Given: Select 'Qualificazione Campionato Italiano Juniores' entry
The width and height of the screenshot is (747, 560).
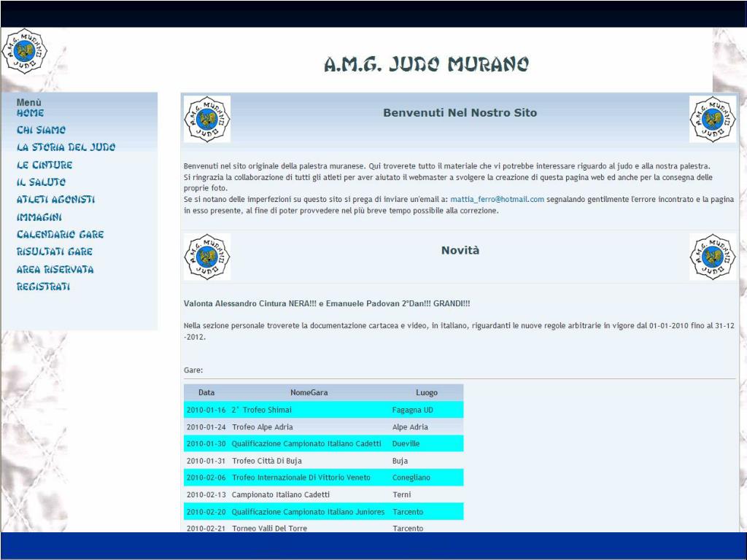Looking at the screenshot, I should (308, 511).
